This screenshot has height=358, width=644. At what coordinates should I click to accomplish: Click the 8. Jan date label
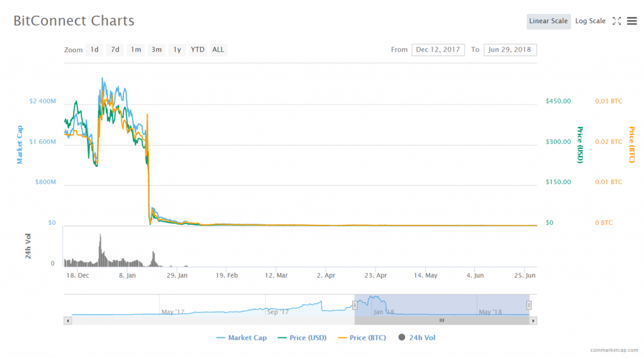point(127,275)
